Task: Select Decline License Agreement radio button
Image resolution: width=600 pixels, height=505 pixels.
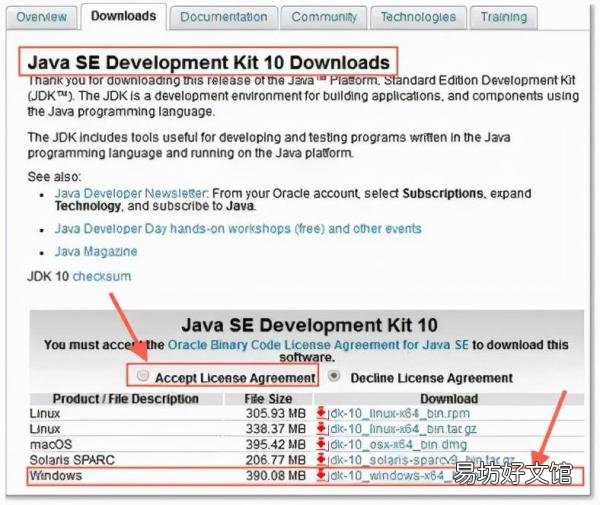Action: click(334, 376)
